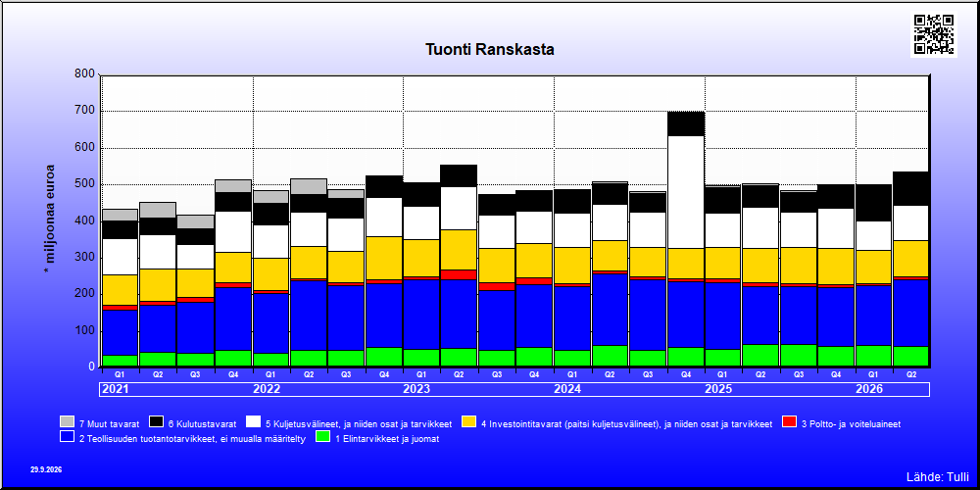Click the white swatch for 5 Kuljetusvälineet
This screenshot has width=980, height=490.
(254, 421)
